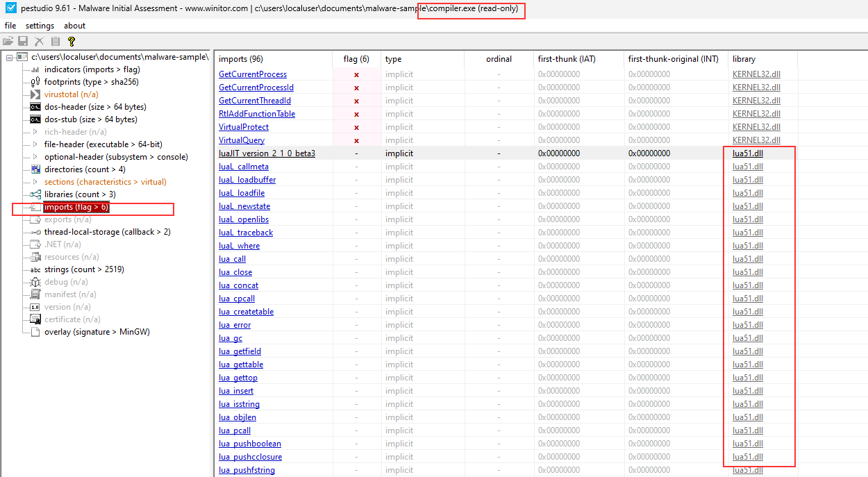Select strings (count > 2519) tree item

tap(84, 269)
